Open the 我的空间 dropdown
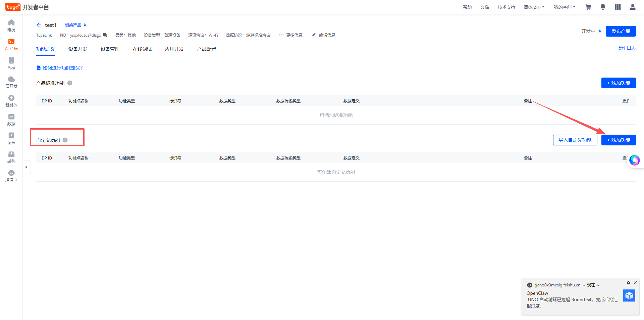The height and width of the screenshot is (320, 644). (565, 7)
